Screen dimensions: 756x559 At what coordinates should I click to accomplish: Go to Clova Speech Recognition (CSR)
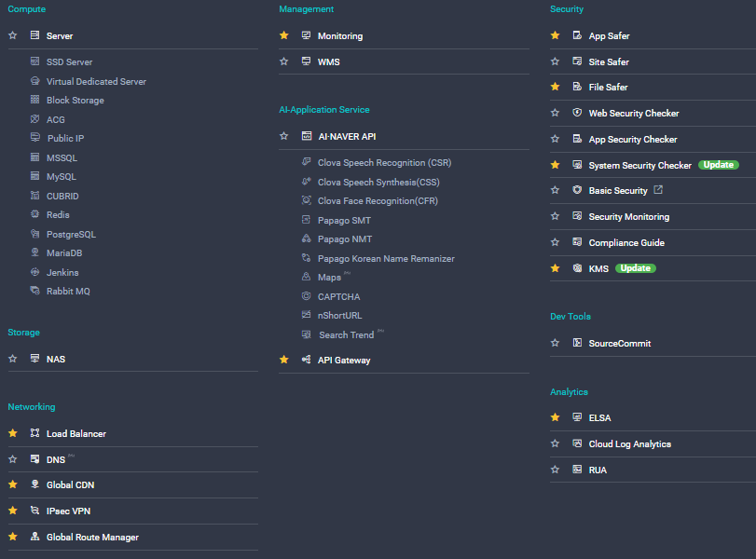click(x=384, y=163)
